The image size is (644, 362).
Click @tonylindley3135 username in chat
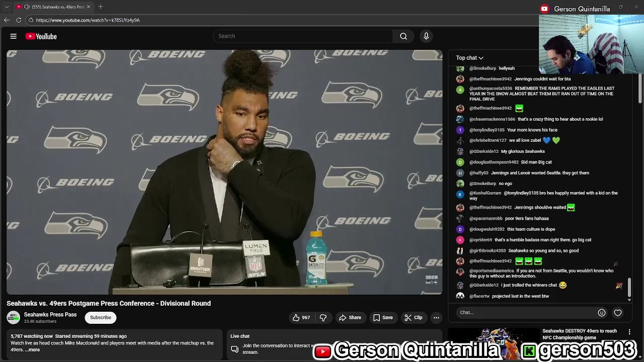tap(487, 130)
